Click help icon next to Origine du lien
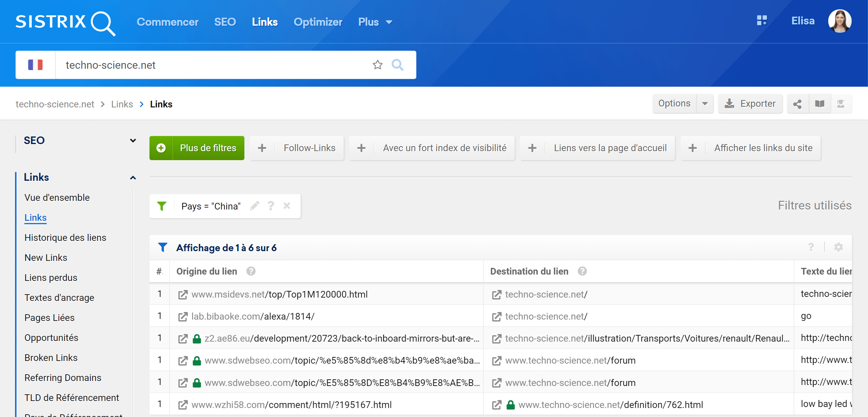Viewport: 868px width, 417px height. (251, 271)
